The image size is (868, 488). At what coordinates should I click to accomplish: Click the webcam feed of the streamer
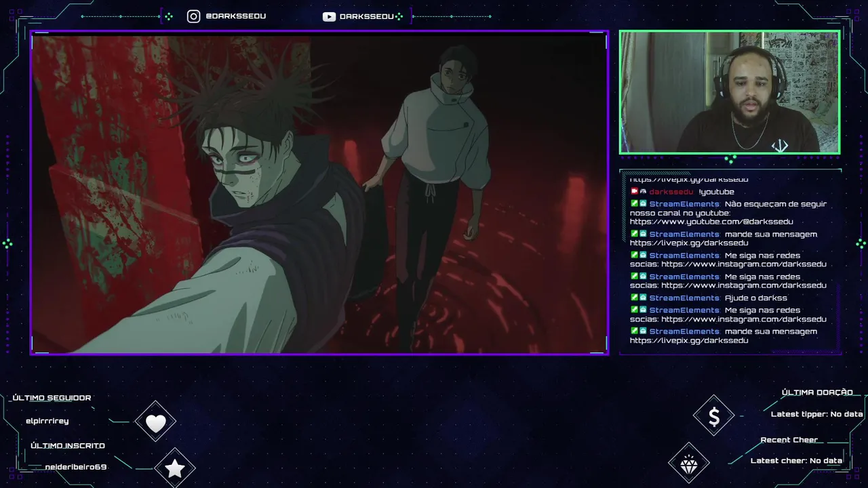click(x=730, y=92)
